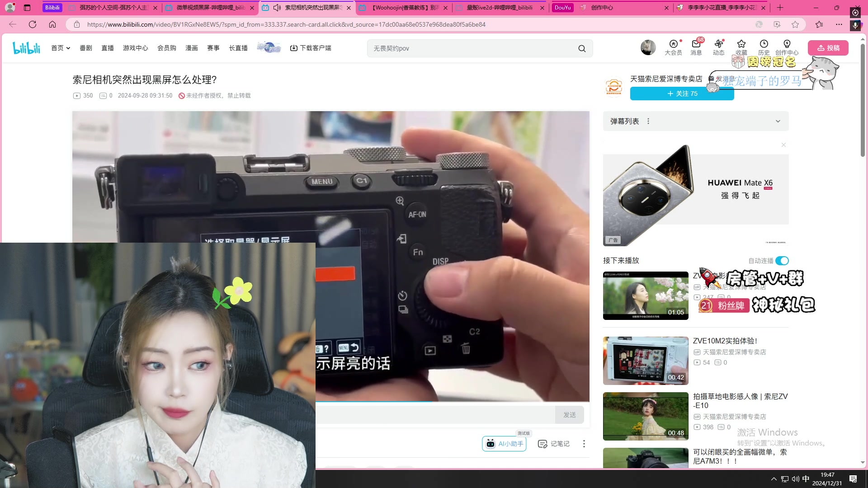Open 弹幕列表 three-dot options

(x=648, y=121)
